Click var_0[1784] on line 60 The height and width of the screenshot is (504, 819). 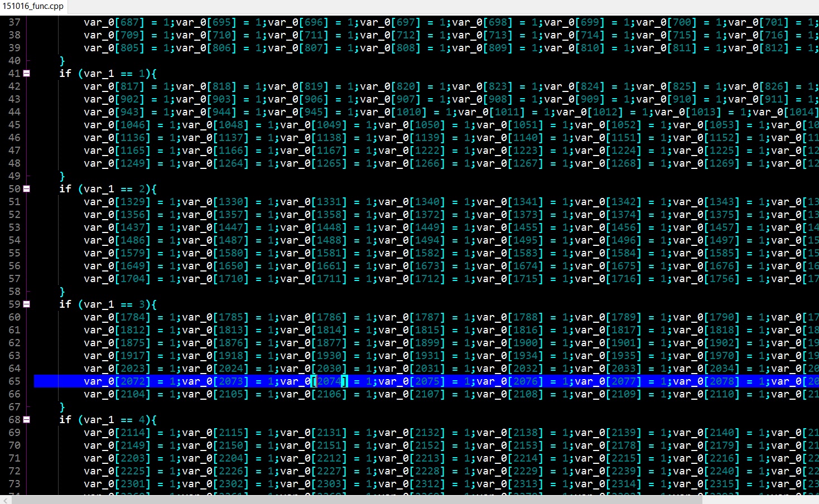tap(117, 317)
